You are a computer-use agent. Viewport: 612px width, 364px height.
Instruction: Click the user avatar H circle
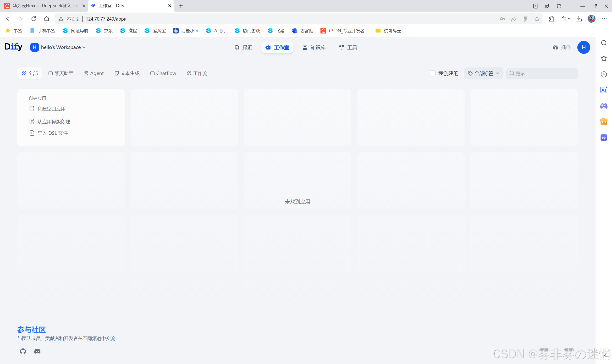point(583,47)
